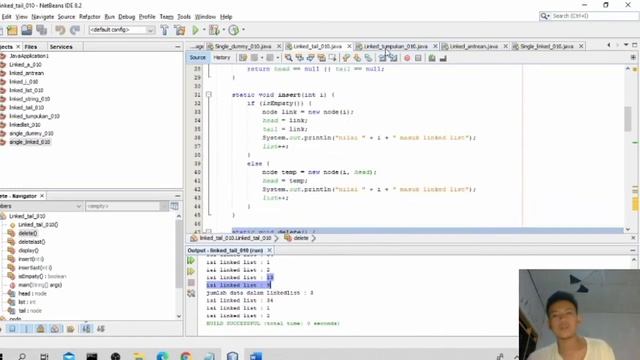Click the Comment toolbar icon in editor
This screenshot has width=640, height=360.
coord(432,58)
